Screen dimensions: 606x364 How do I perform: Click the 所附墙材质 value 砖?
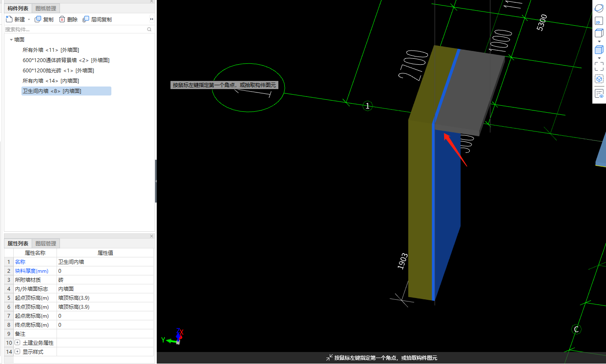[x=105, y=280]
